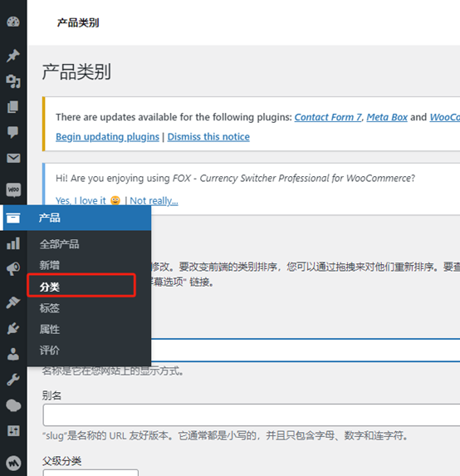Open Analytics via the bar chart icon
The image size is (460, 476).
13,243
